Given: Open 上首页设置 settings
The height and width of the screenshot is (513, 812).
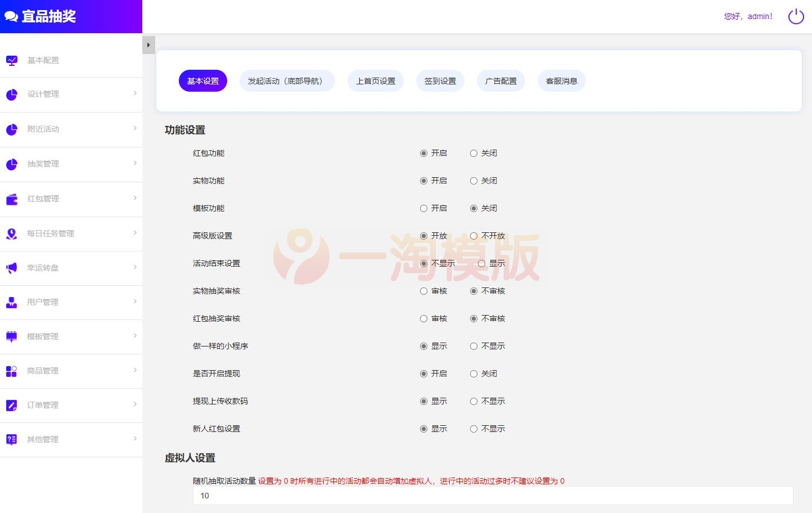Looking at the screenshot, I should click(x=375, y=80).
